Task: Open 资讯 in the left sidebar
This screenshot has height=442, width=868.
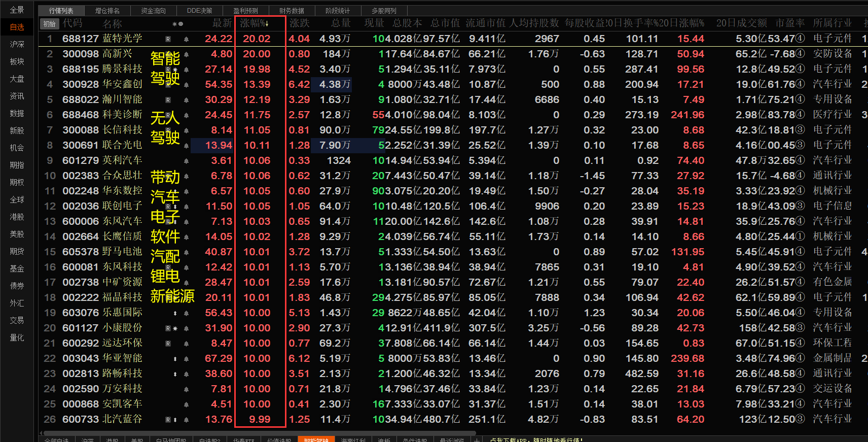Action: [17, 96]
